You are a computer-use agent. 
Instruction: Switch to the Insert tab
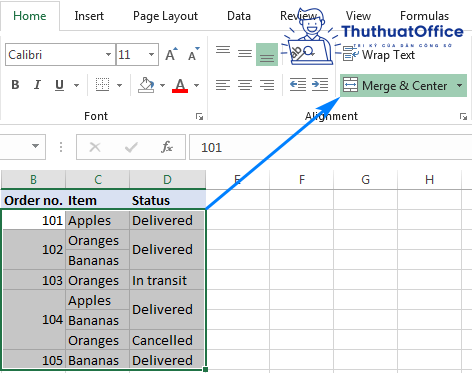89,16
